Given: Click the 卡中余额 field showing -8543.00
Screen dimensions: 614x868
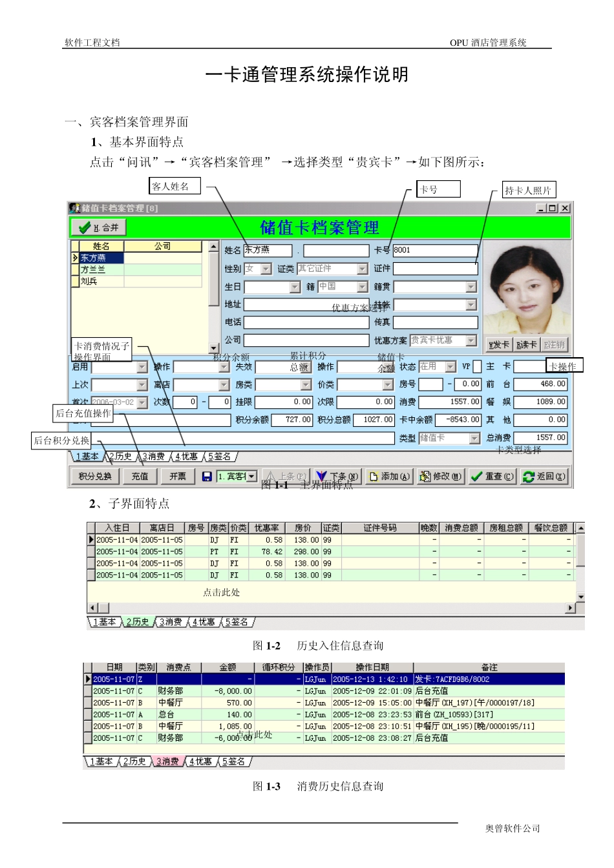Looking at the screenshot, I should pos(458,420).
